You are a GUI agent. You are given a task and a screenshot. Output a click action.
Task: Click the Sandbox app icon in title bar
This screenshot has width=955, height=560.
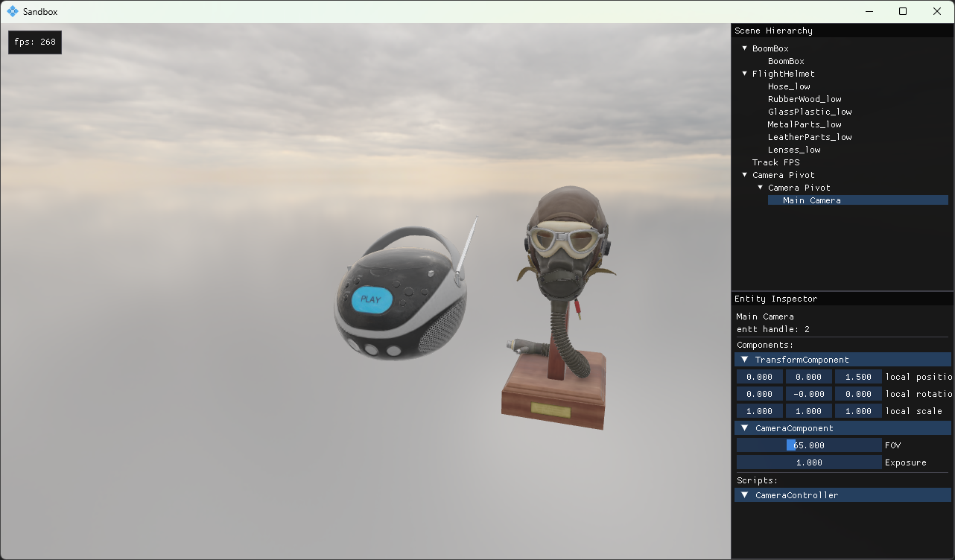tap(12, 11)
